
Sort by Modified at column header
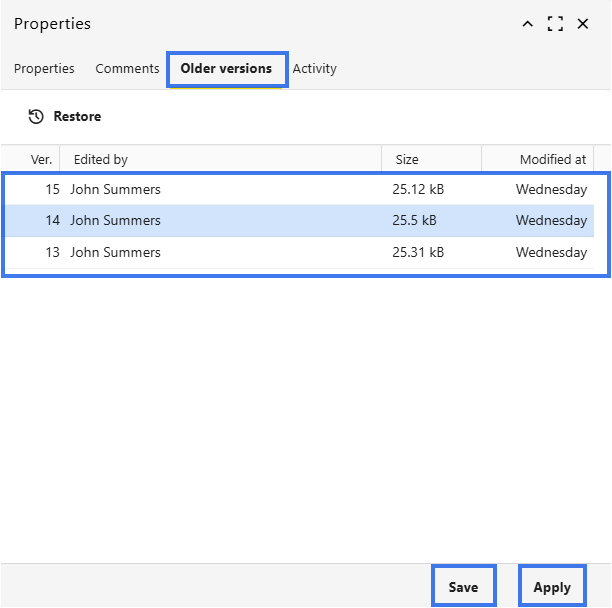click(x=553, y=159)
